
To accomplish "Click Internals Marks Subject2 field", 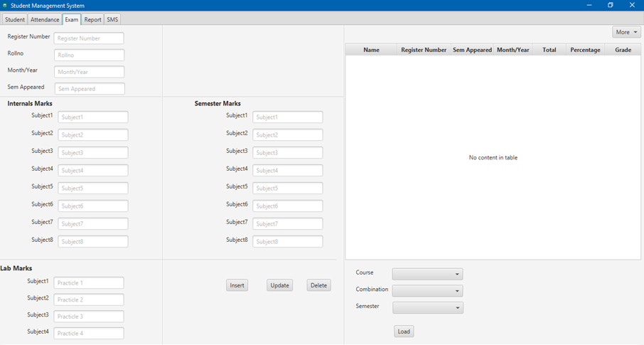I will point(93,135).
